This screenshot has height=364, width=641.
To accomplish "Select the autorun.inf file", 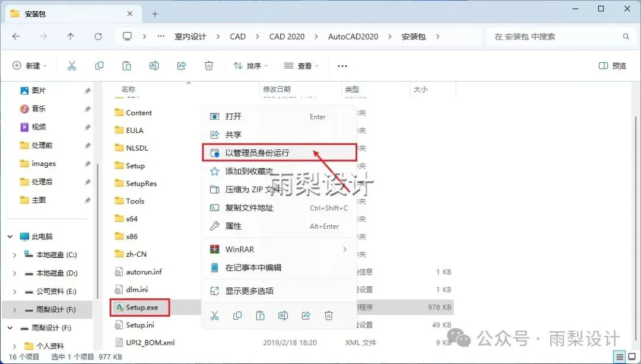I will tap(138, 272).
